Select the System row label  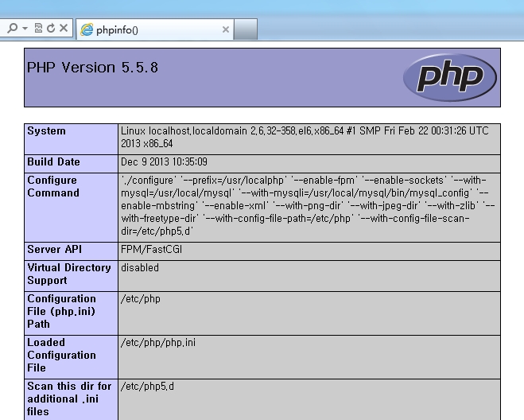coord(46,130)
